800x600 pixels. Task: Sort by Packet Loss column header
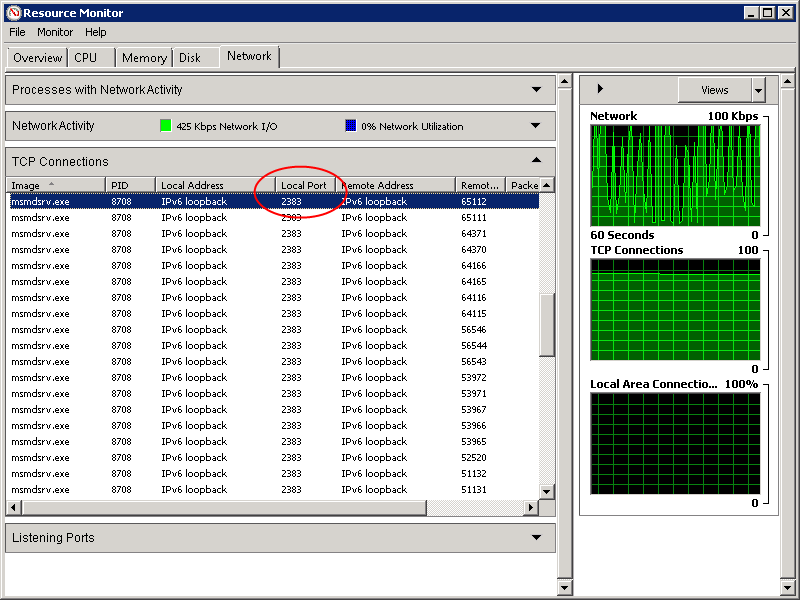pyautogui.click(x=522, y=185)
